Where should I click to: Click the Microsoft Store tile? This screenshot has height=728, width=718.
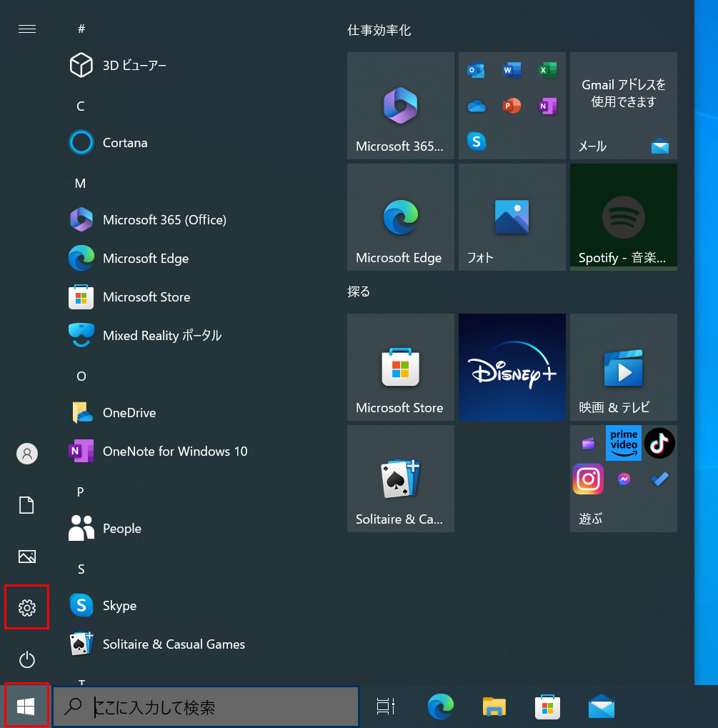click(400, 367)
